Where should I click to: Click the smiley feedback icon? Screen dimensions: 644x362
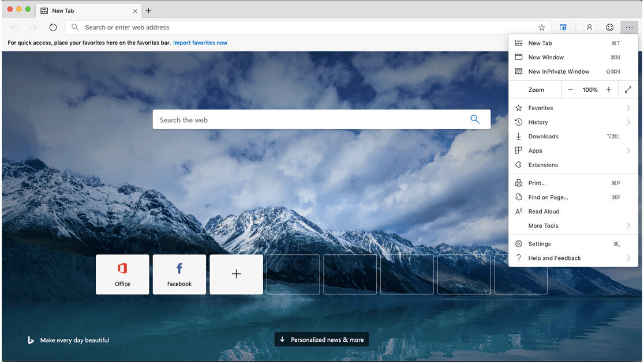[609, 27]
